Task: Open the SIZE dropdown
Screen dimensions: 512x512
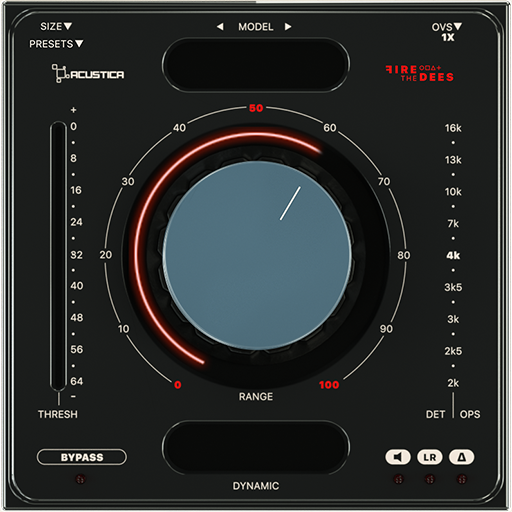Action: [56, 26]
